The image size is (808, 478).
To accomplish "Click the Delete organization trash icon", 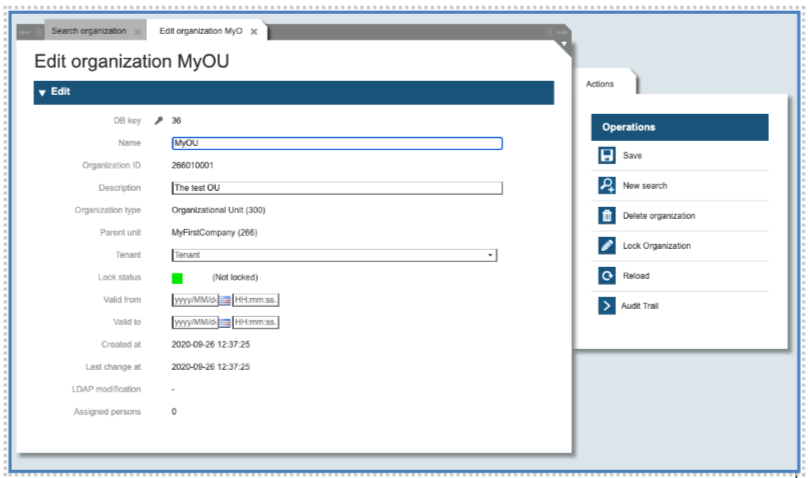I will 606,216.
